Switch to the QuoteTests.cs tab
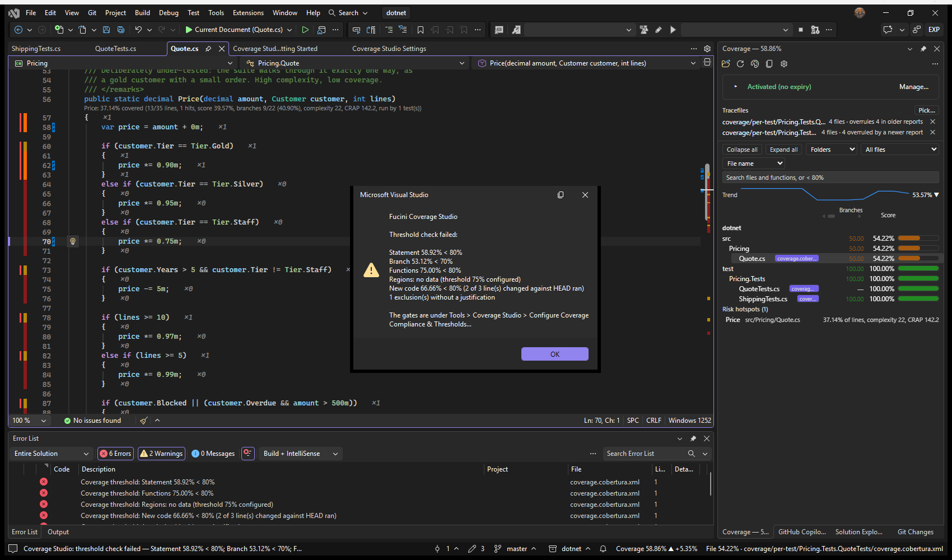This screenshot has width=952, height=560. (115, 49)
